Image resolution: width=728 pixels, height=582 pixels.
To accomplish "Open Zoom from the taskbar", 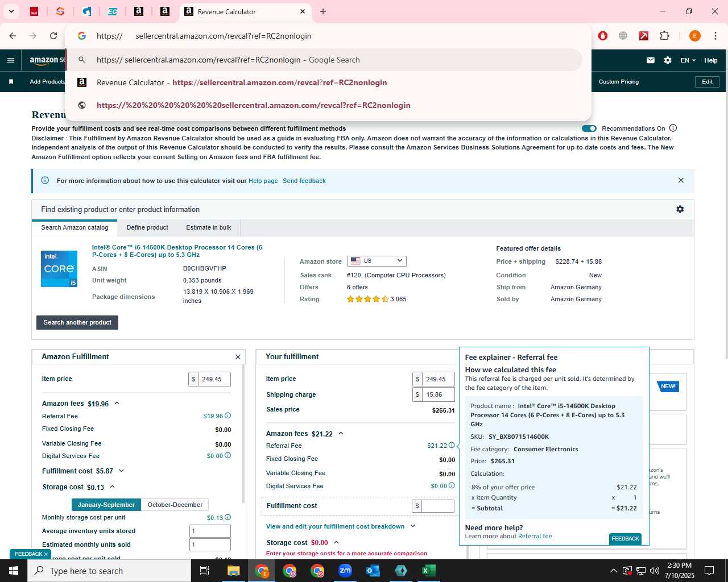I will 345,571.
